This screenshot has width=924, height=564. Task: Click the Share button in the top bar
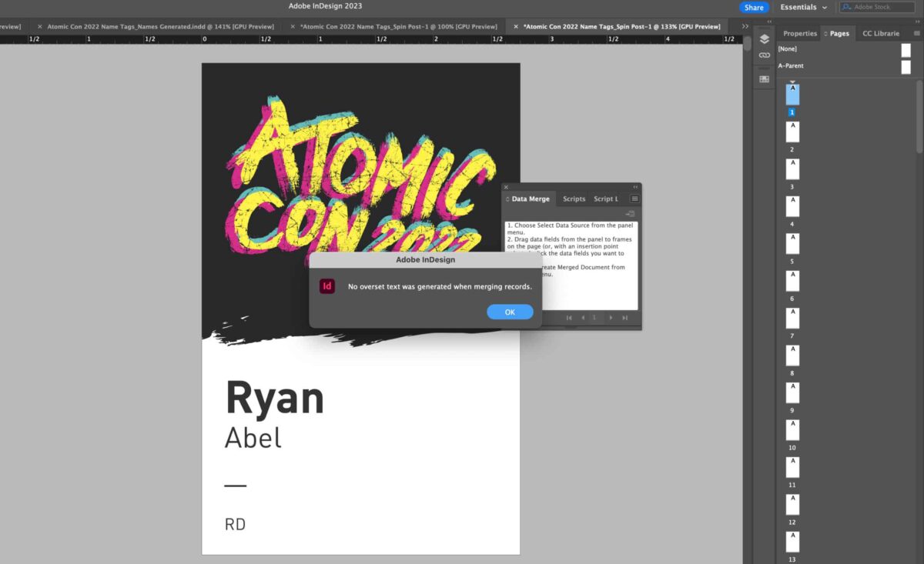click(753, 6)
